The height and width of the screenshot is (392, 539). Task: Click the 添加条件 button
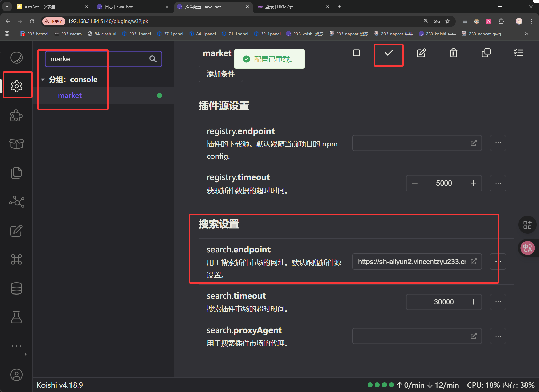pyautogui.click(x=221, y=74)
